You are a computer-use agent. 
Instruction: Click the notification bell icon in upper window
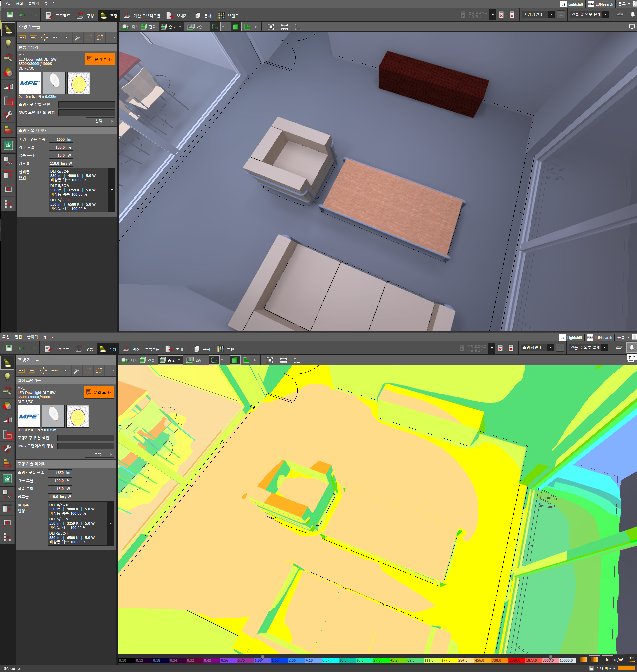click(633, 14)
